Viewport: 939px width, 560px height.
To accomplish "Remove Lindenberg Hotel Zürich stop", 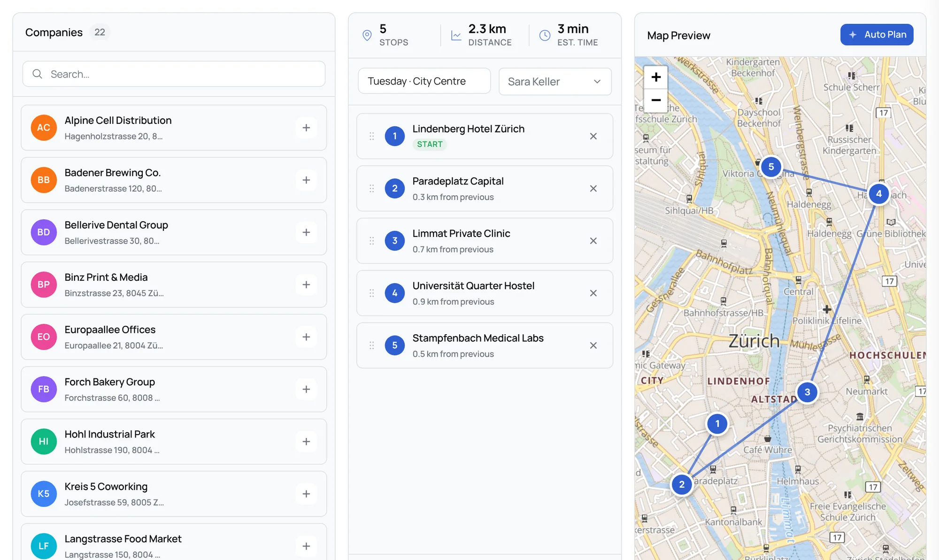I will click(593, 136).
